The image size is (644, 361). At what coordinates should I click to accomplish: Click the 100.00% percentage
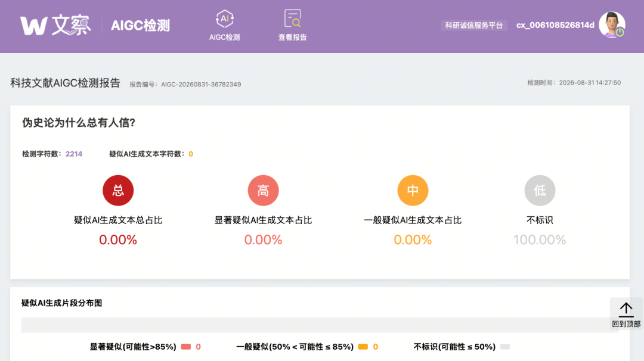(540, 240)
